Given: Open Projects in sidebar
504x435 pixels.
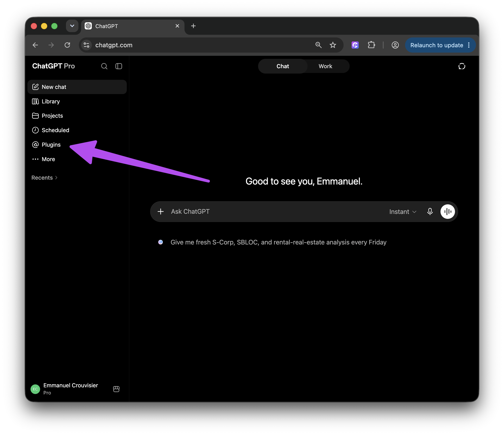Looking at the screenshot, I should click(x=77, y=116).
